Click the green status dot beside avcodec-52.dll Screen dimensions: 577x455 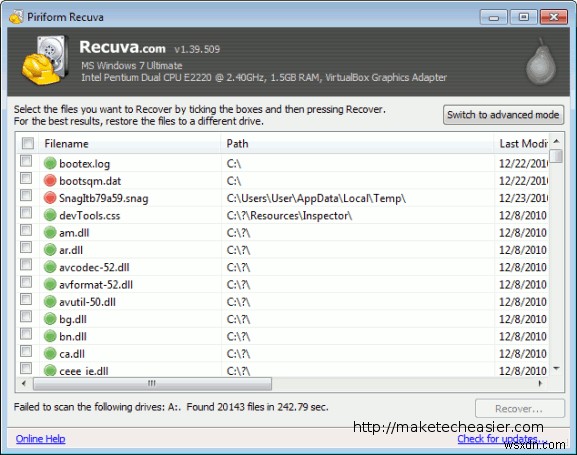(50, 267)
